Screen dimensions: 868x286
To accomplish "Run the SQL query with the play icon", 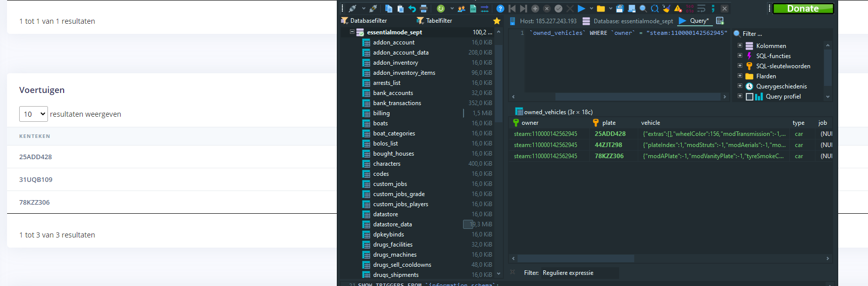I will coord(581,9).
